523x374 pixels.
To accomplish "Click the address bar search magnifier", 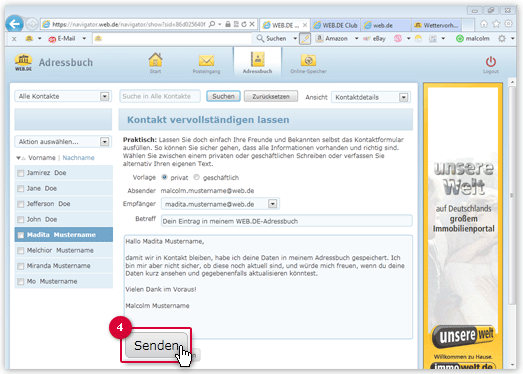I will [212, 24].
